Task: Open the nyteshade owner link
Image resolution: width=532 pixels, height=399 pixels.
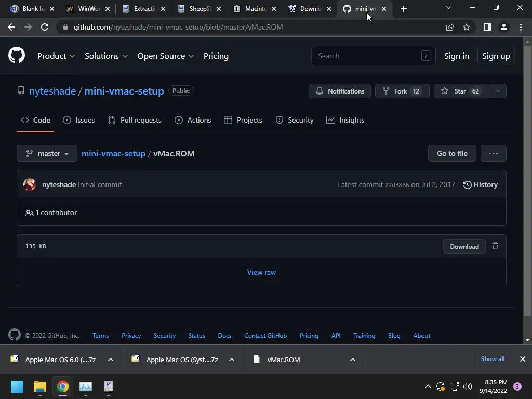Action: pyautogui.click(x=52, y=91)
